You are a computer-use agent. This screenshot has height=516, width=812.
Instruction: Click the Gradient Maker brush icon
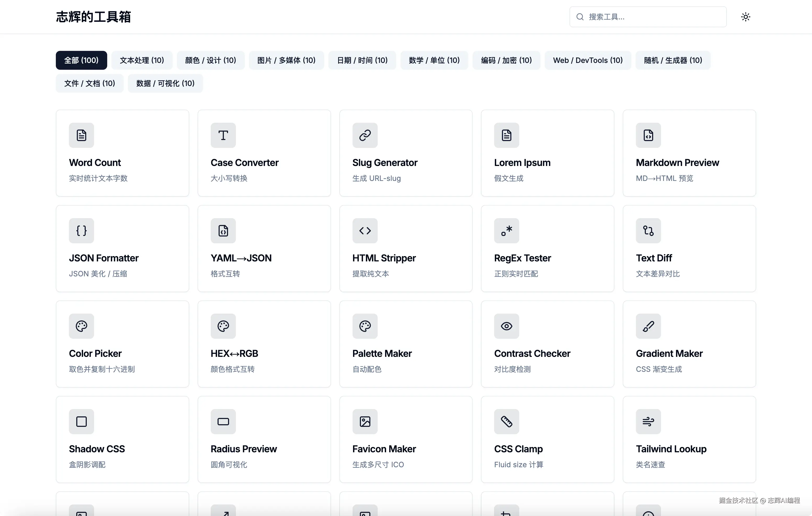click(648, 326)
